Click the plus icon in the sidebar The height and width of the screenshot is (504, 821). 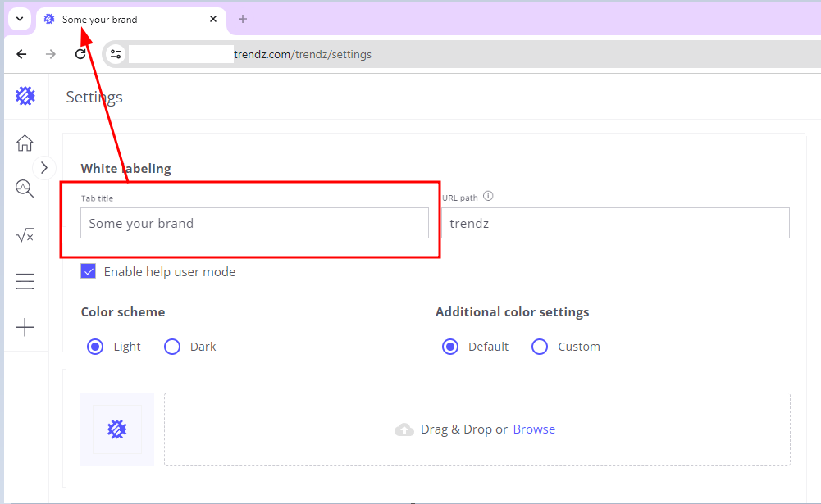pyautogui.click(x=25, y=328)
